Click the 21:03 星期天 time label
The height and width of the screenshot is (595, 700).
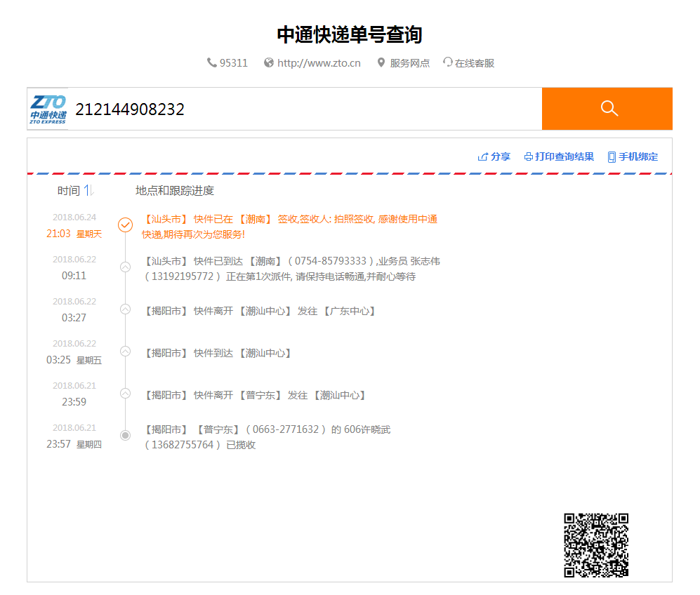point(74,234)
